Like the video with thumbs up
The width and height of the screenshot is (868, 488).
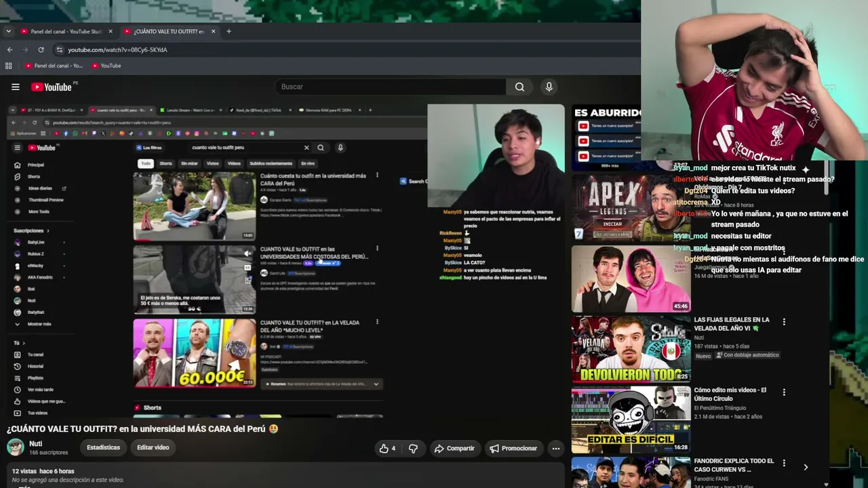[x=388, y=448]
